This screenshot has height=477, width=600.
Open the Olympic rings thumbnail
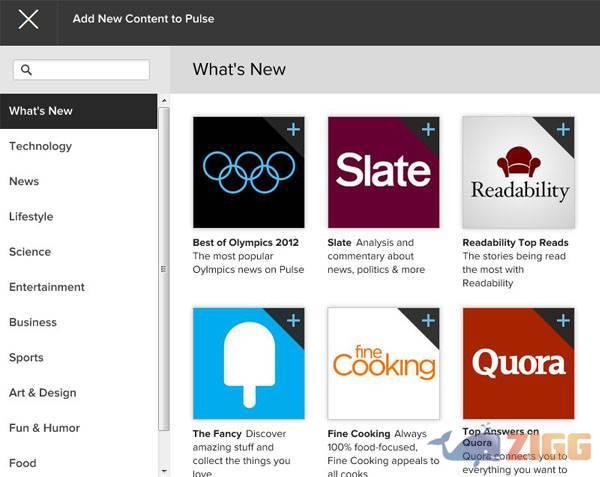click(249, 173)
